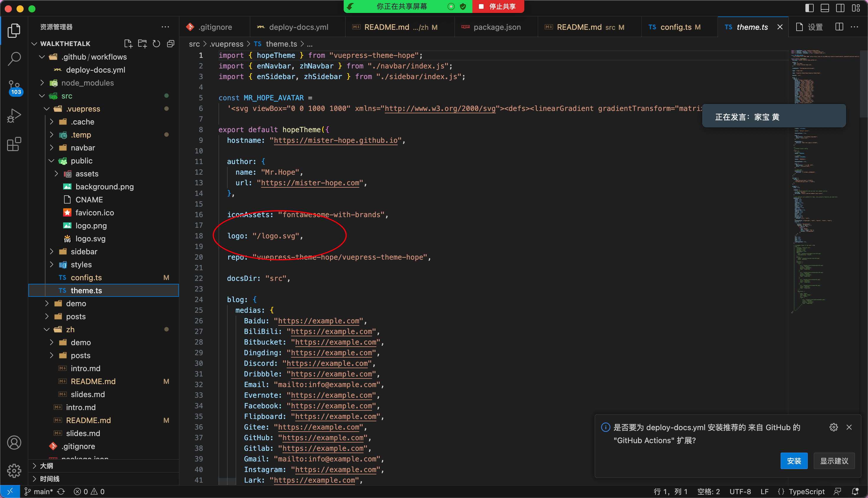Image resolution: width=868 pixels, height=498 pixels.
Task: Click the src breadcrumb segment
Action: tap(194, 44)
